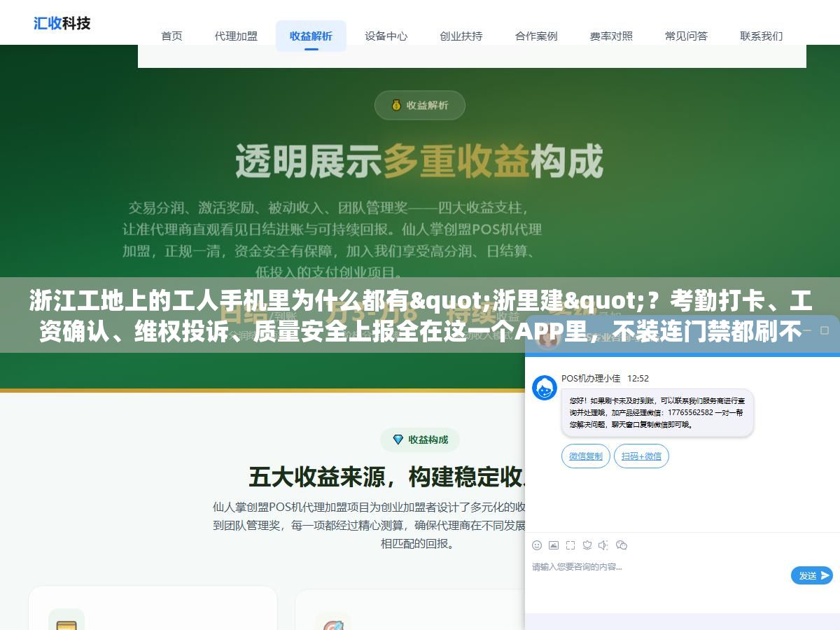
Task: Click 联系我们 in the top navigation
Action: 761,36
